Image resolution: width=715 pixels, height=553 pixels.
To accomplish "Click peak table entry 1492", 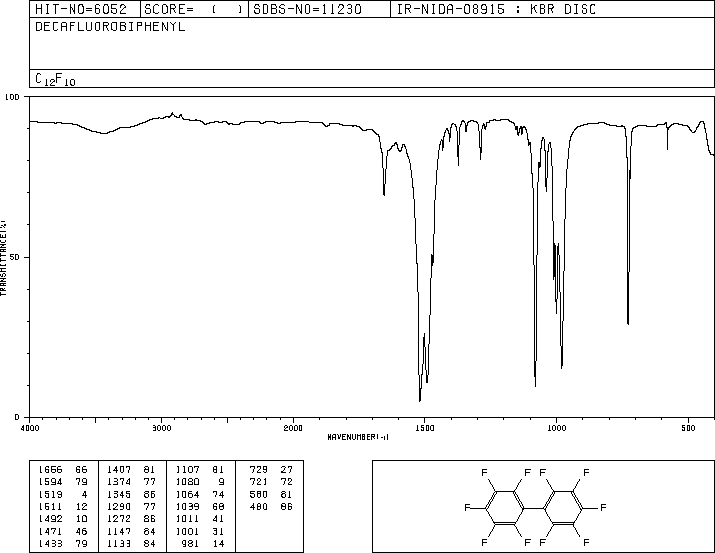I will 50,519.
